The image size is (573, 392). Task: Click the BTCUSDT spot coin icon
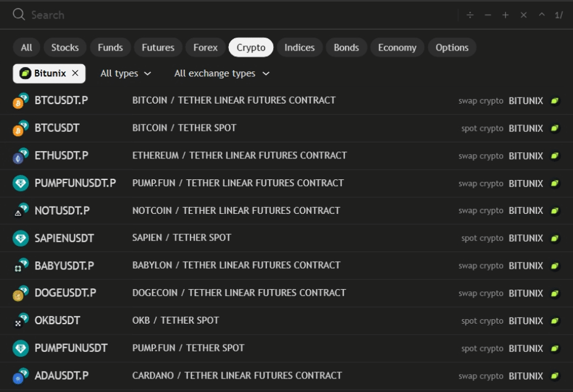[18, 131]
